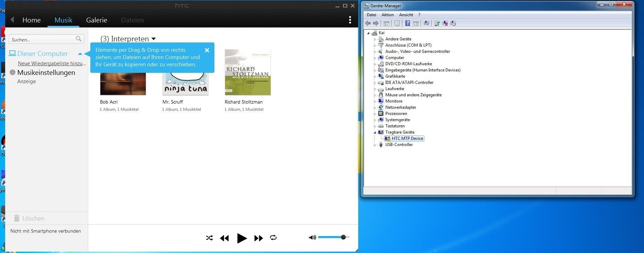644x253 pixels.
Task: Click Nicht mit Smartphone verbunden status
Action: coord(46,231)
